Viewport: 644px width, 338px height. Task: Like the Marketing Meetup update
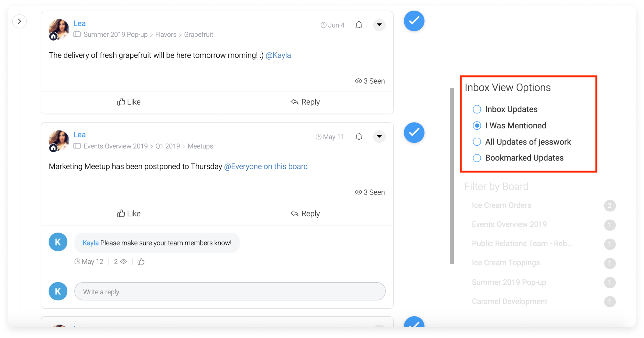click(129, 213)
